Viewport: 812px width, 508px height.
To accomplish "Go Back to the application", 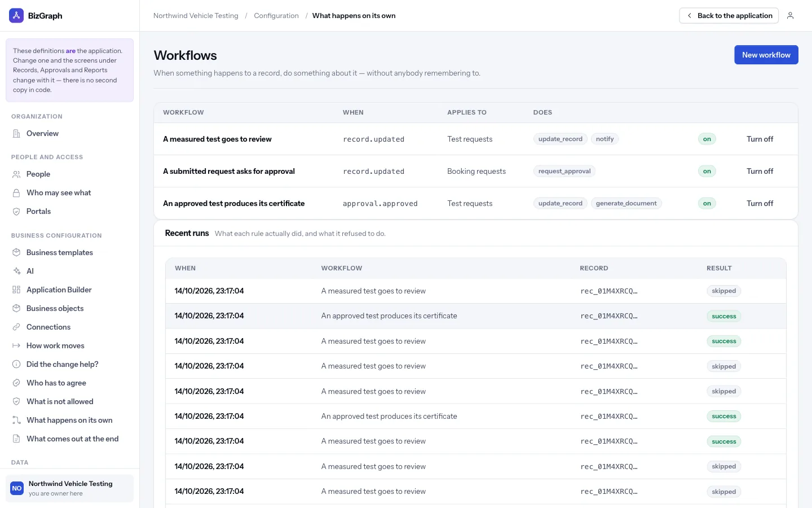I will pos(729,16).
